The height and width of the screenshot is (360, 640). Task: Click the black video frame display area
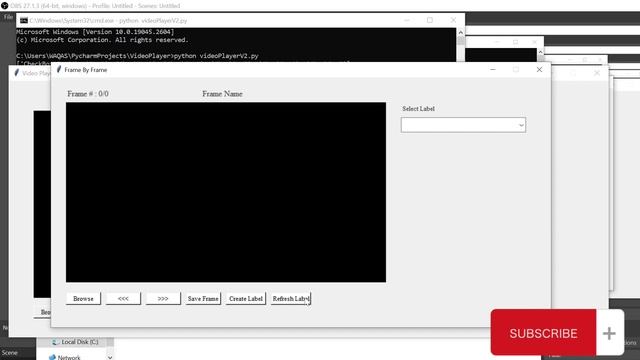click(226, 192)
